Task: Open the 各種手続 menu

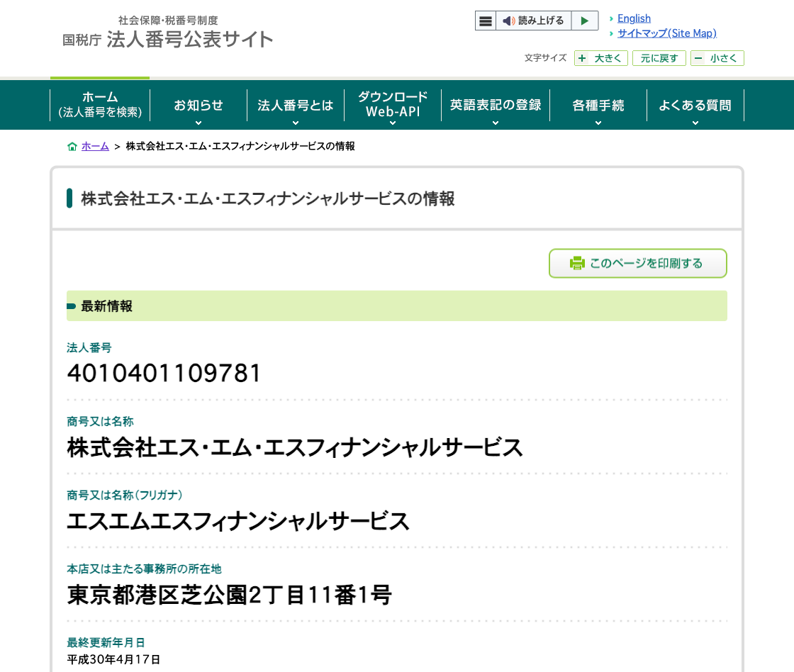Action: tap(598, 105)
